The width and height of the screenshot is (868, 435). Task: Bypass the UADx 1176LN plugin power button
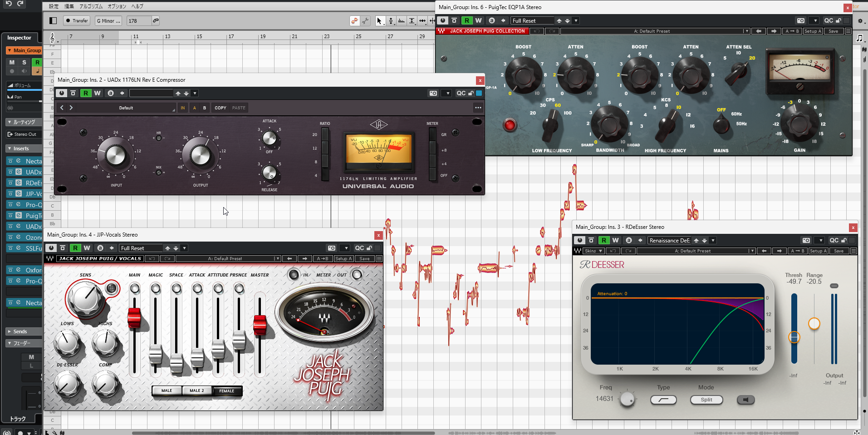click(x=62, y=93)
